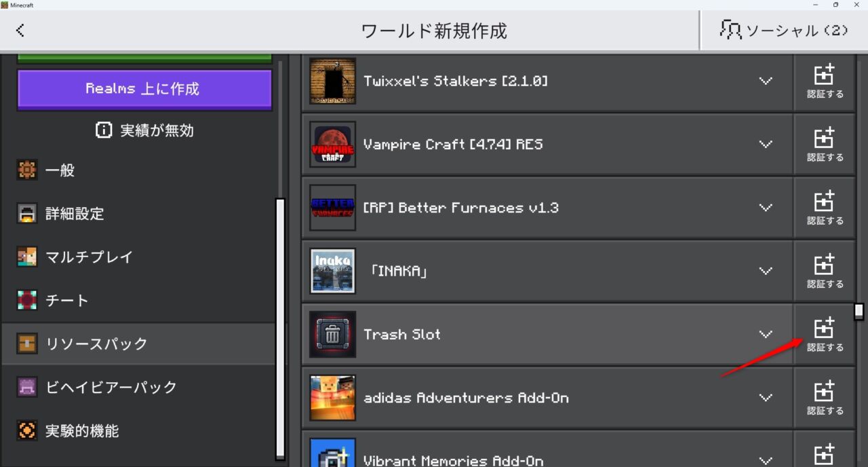The height and width of the screenshot is (467, 868).
Task: Go back using the top-left arrow
Action: (20, 31)
